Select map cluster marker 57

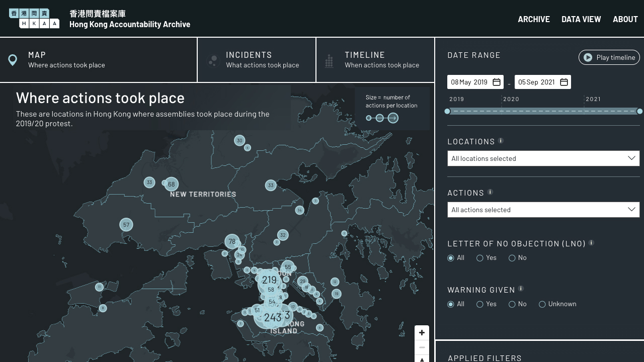click(x=126, y=225)
